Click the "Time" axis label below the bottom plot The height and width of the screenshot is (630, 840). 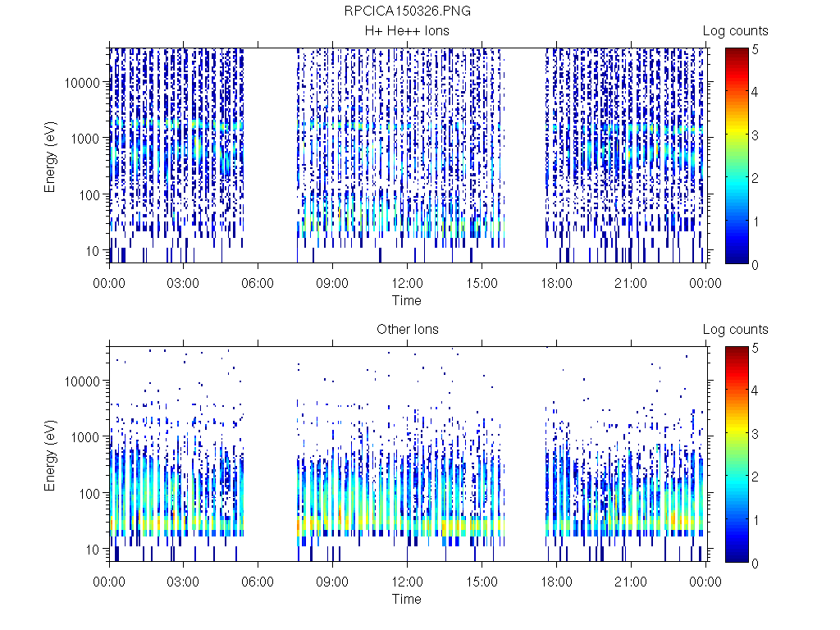407,599
